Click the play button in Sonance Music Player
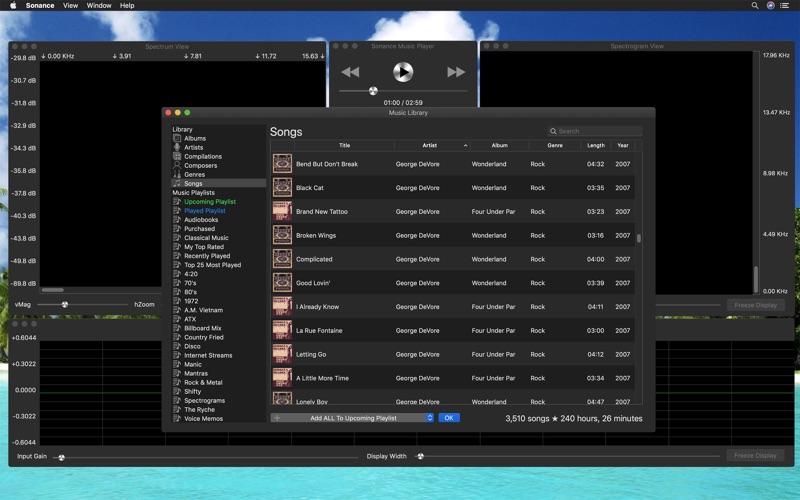This screenshot has height=500, width=800. pyautogui.click(x=403, y=72)
